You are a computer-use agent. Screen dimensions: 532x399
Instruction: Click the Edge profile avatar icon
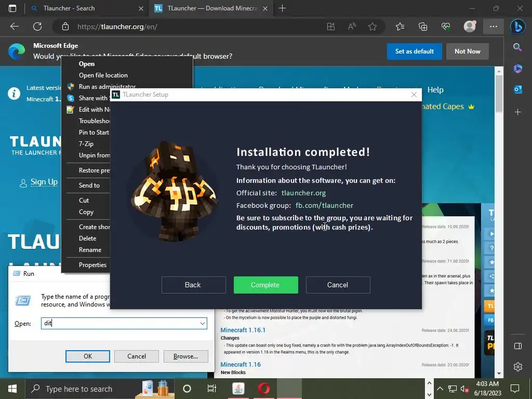tap(470, 26)
